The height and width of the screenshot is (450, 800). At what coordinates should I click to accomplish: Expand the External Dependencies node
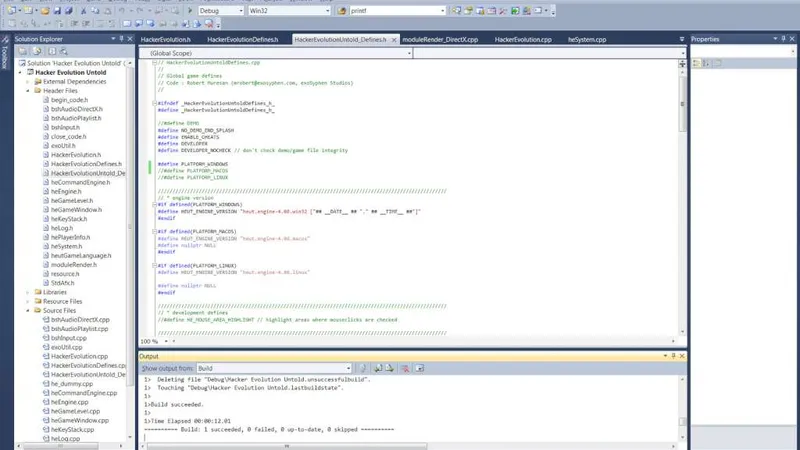coord(28,82)
